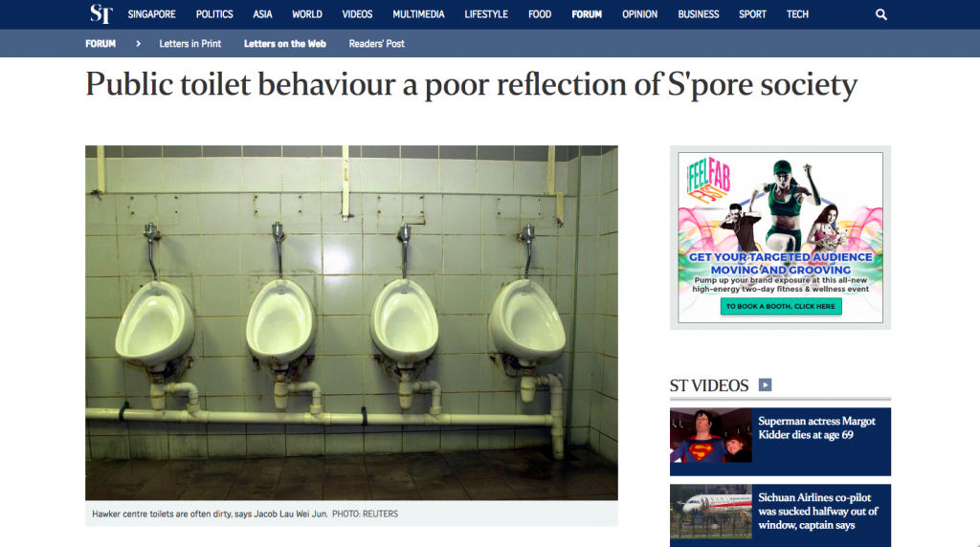The image size is (980, 547).
Task: Go to the Tech section
Action: point(797,14)
